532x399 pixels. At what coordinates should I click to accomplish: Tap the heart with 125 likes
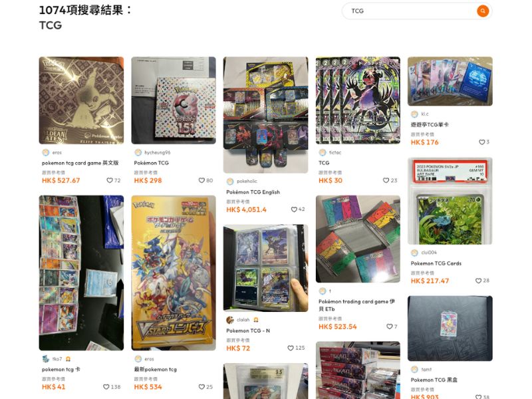coord(291,348)
